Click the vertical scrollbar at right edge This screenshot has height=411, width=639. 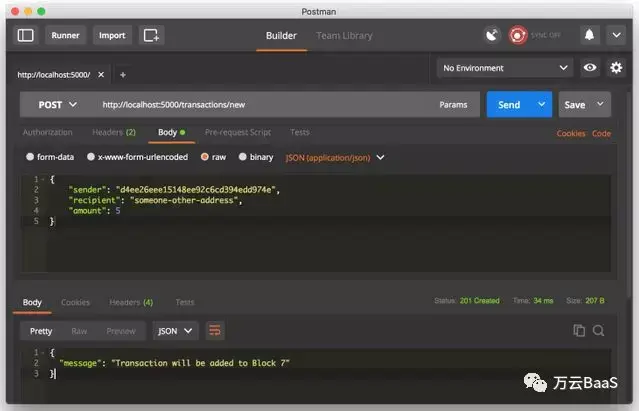tap(630, 195)
